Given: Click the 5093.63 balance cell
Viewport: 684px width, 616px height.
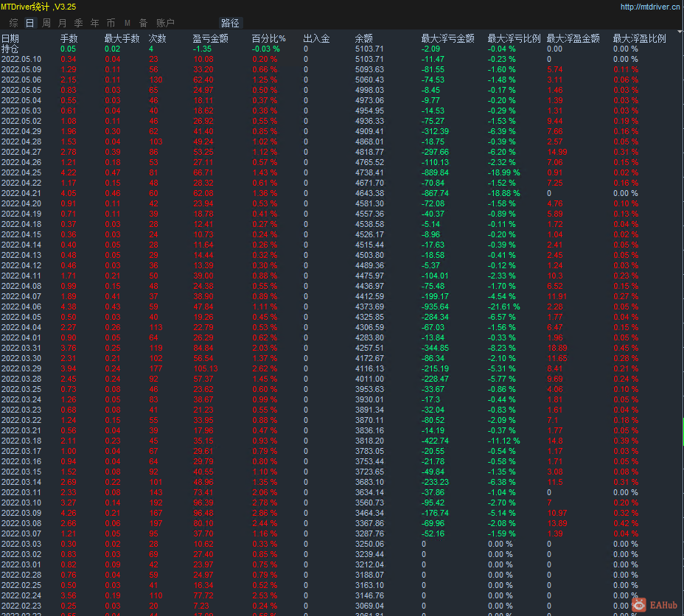Looking at the screenshot, I should click(x=369, y=69).
